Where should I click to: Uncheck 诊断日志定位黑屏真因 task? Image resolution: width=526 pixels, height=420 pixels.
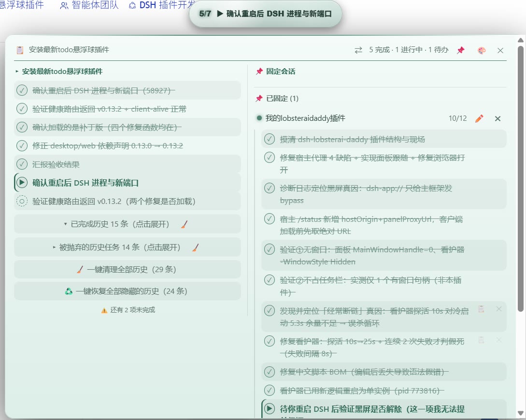click(270, 188)
